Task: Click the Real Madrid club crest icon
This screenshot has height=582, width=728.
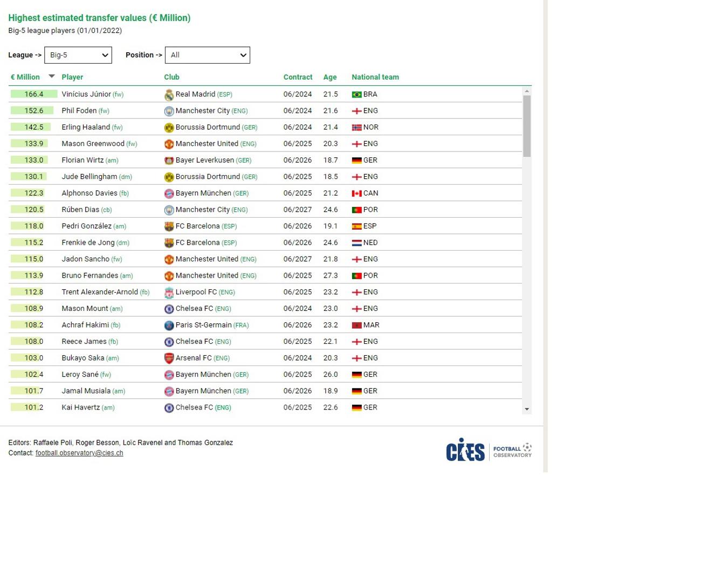Action: pos(169,95)
